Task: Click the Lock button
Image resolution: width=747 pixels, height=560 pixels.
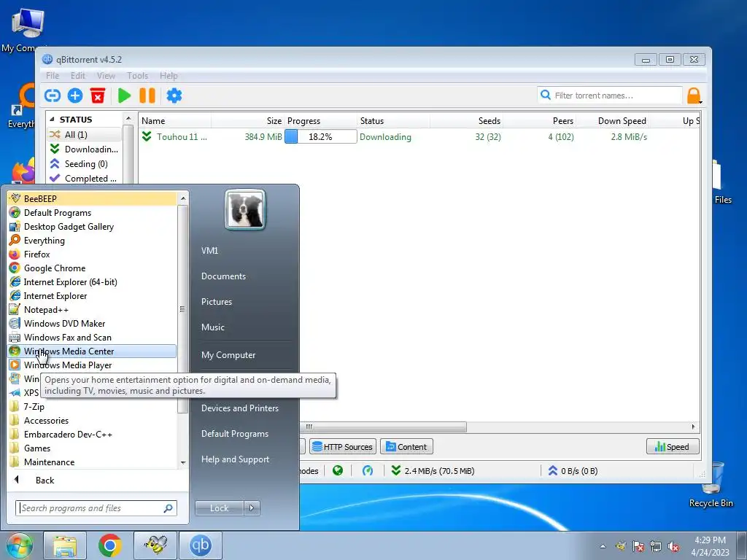Action: (219, 508)
